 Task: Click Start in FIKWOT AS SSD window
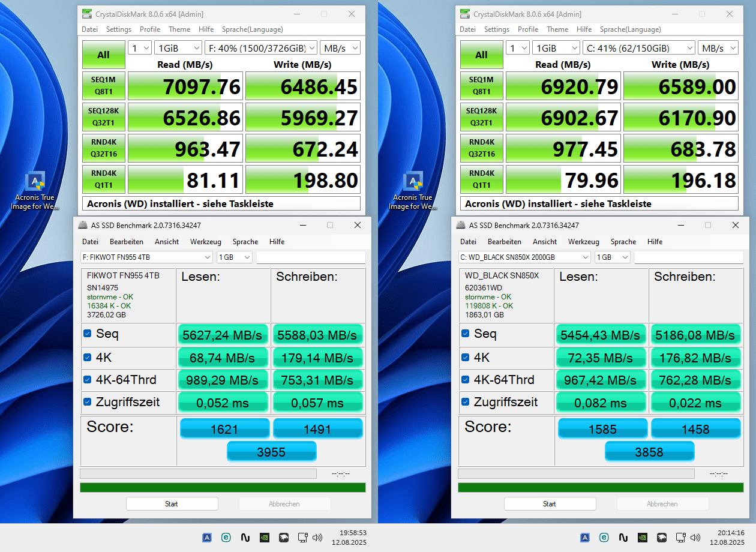click(172, 504)
